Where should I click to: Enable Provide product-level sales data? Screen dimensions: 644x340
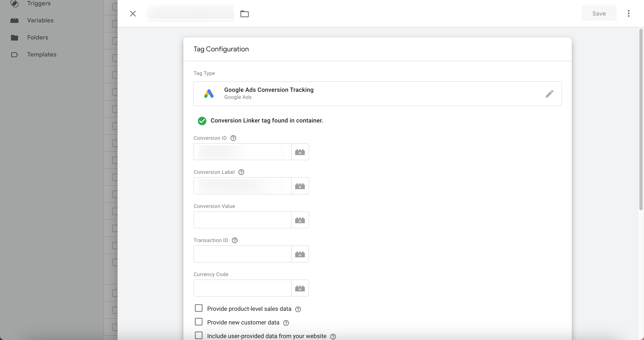198,308
